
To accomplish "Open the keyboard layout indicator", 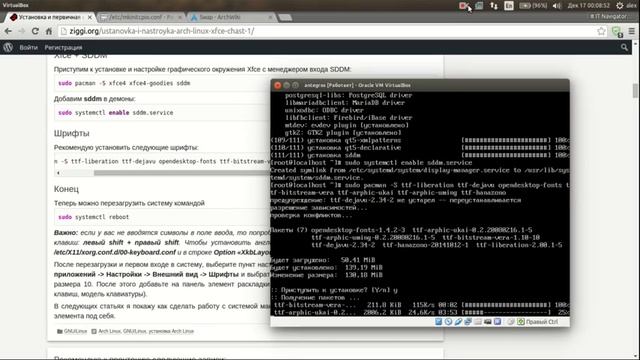I will pyautogui.click(x=509, y=6).
